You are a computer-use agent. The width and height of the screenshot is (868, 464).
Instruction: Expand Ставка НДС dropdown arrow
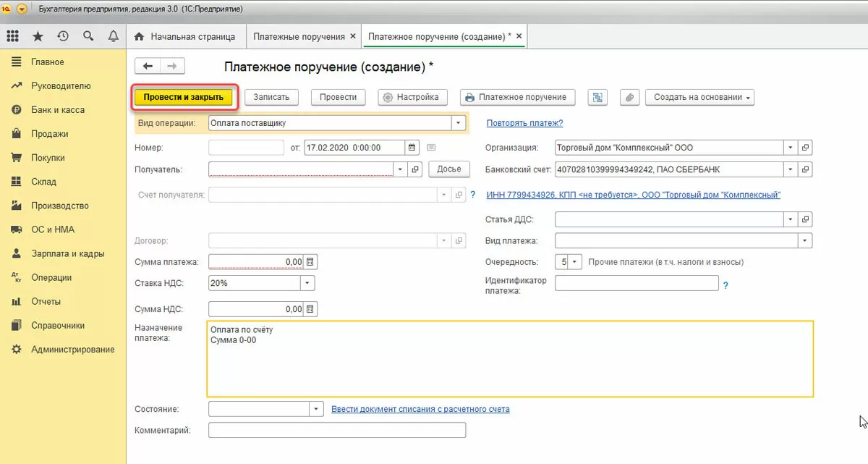point(308,283)
